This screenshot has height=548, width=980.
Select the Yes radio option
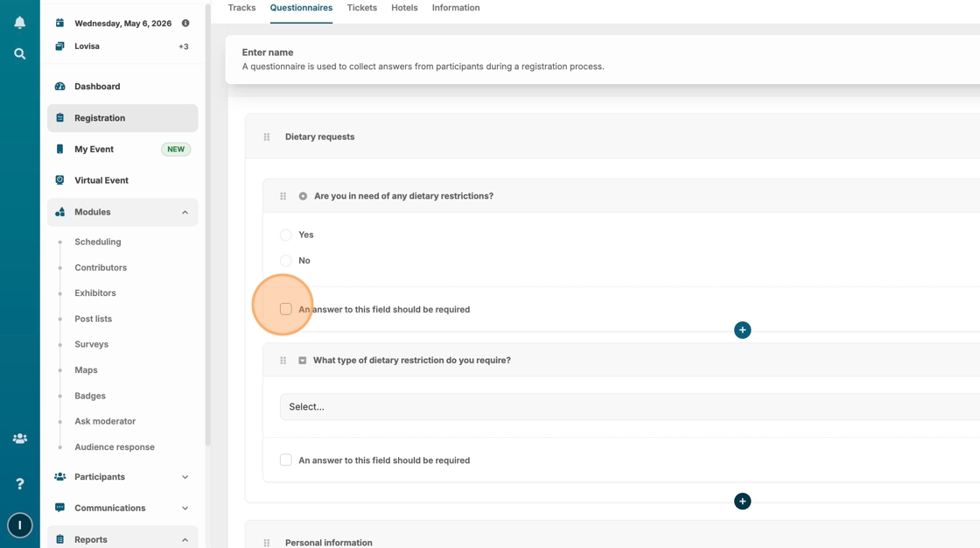pos(286,235)
